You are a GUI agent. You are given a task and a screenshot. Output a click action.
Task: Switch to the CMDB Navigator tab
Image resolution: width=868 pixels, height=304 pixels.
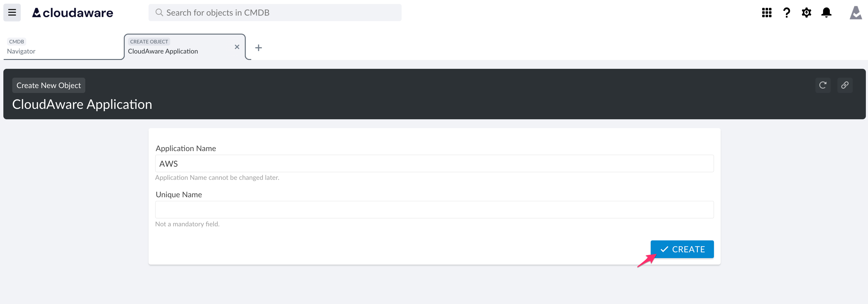[x=62, y=47]
